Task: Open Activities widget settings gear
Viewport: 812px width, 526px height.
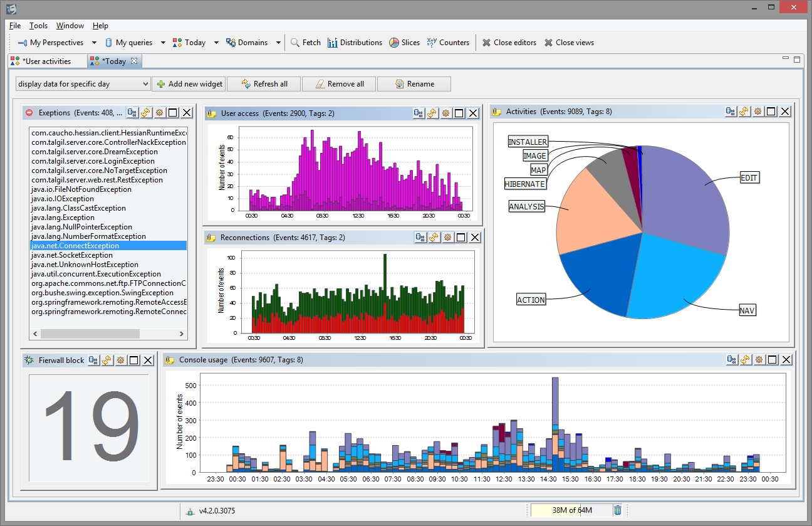Action: [x=758, y=112]
